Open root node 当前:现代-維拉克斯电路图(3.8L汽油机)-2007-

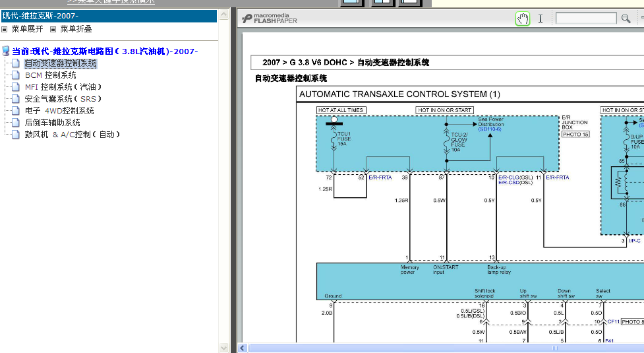(x=105, y=51)
